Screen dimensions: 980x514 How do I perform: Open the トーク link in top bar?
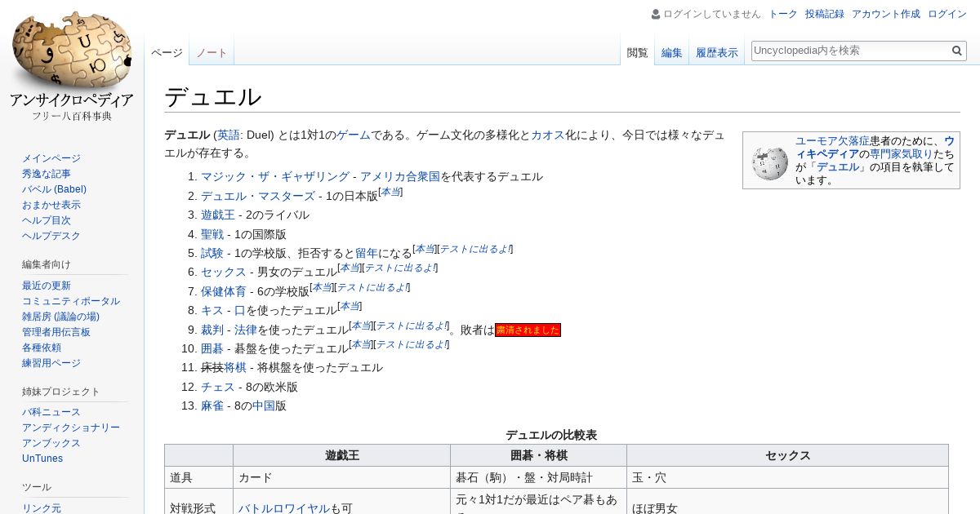pyautogui.click(x=783, y=14)
